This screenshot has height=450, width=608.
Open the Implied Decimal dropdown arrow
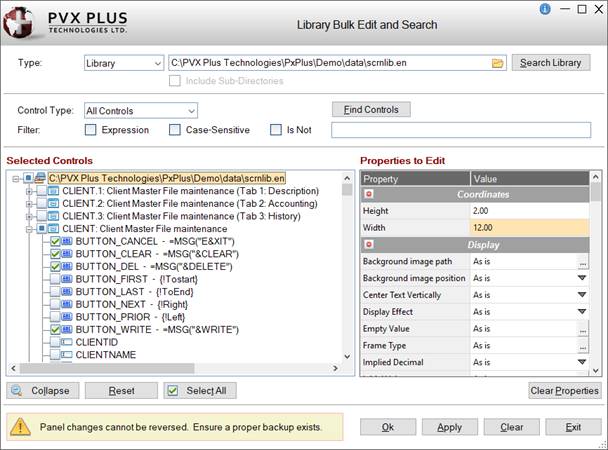(582, 362)
